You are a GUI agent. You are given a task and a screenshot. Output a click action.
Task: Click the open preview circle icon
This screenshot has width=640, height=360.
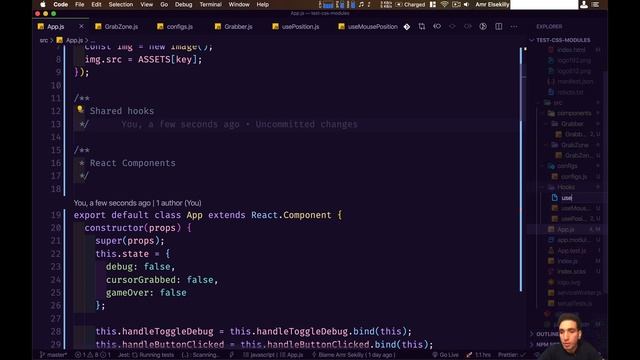point(483,27)
